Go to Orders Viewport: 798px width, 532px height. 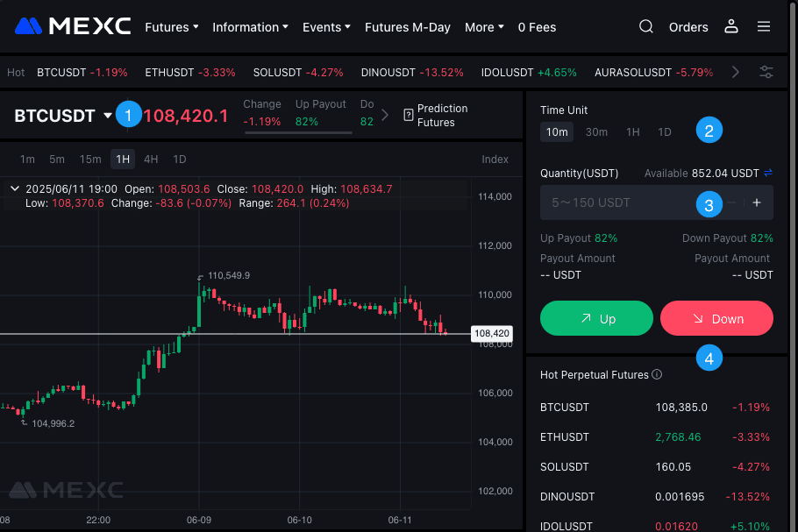pyautogui.click(x=688, y=27)
